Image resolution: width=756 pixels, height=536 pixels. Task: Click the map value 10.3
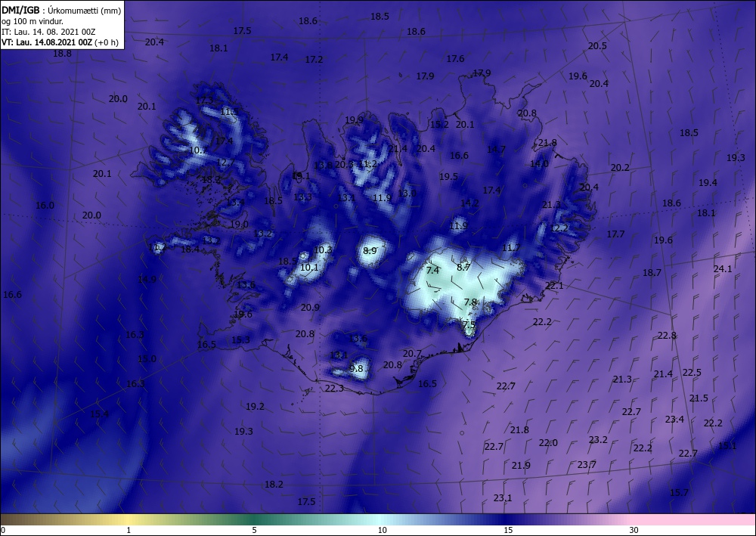[x=323, y=249]
